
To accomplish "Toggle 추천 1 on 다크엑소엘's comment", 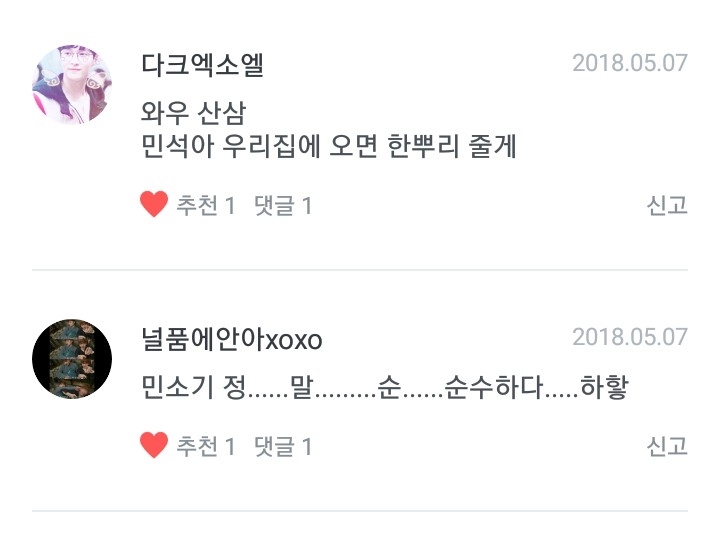I will [x=206, y=205].
